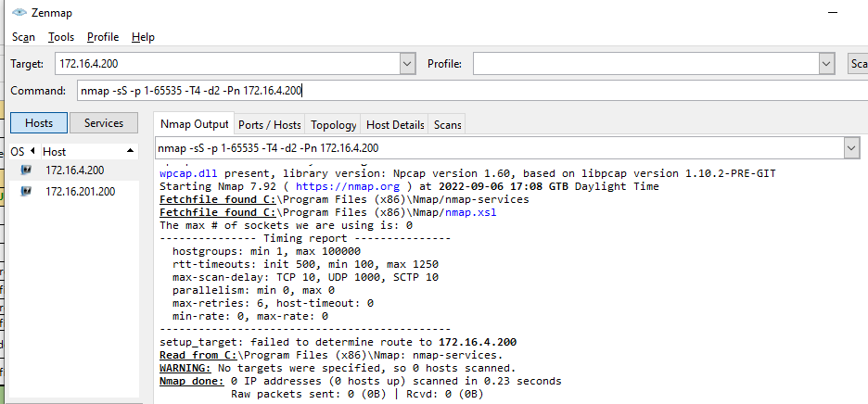Open the Scan menu
868x404 pixels.
(x=24, y=37)
